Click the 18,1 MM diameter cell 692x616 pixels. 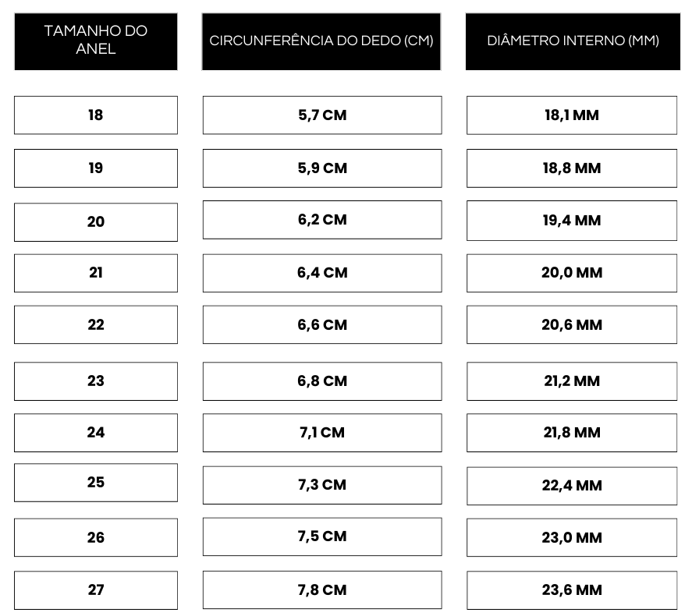pos(572,115)
